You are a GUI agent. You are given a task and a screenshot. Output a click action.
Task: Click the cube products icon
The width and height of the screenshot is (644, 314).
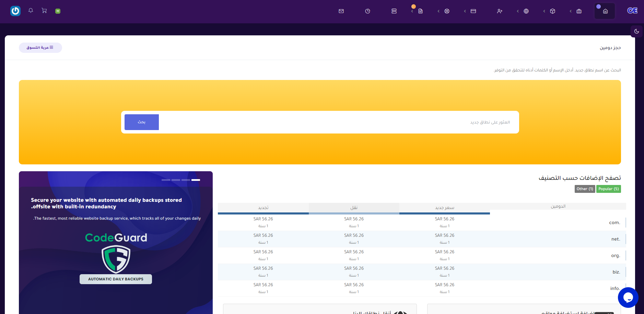552,11
